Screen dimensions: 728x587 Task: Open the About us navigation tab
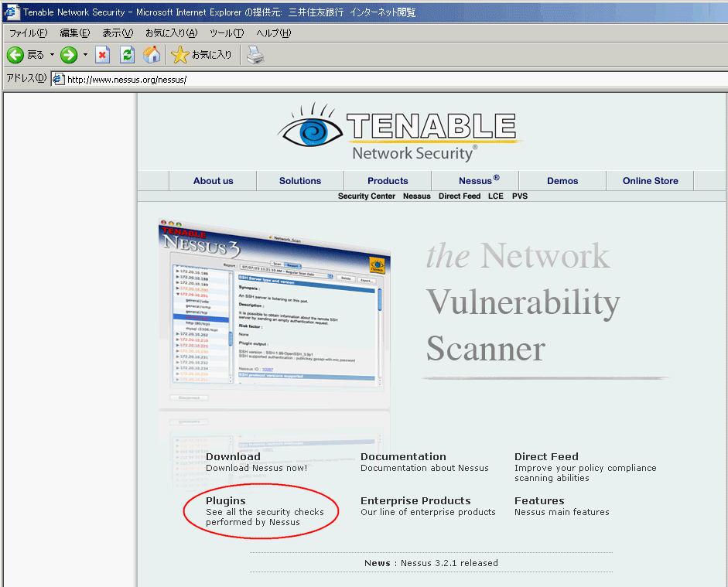[x=213, y=181]
